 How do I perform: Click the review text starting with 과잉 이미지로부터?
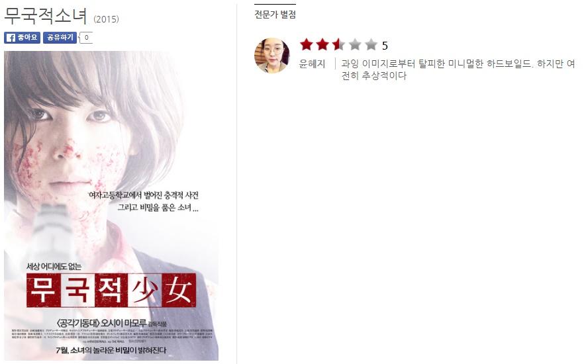(x=458, y=69)
